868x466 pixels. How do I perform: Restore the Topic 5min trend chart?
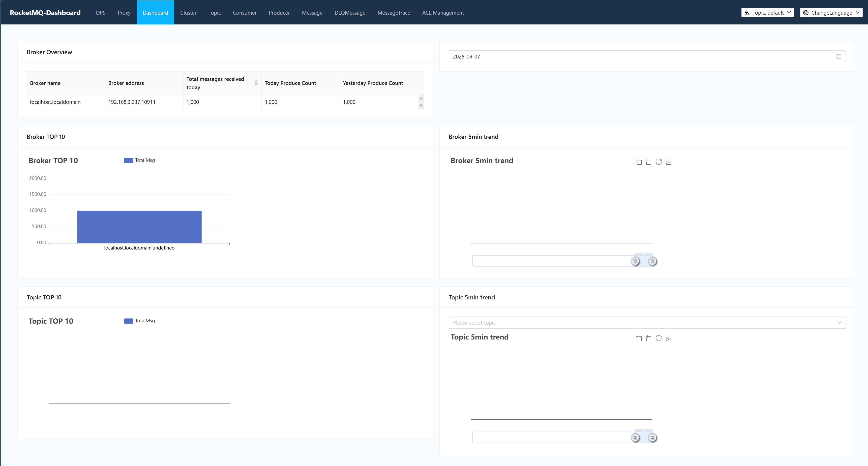coord(659,338)
